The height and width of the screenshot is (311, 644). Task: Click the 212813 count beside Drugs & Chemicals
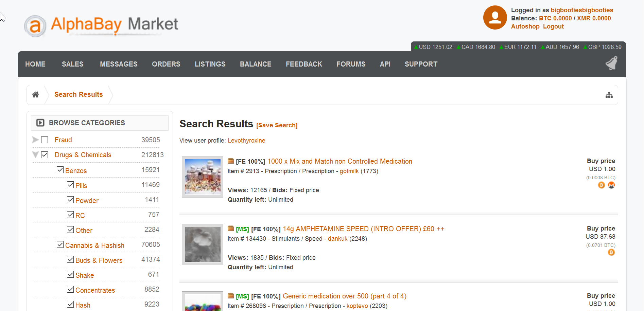pyautogui.click(x=153, y=155)
